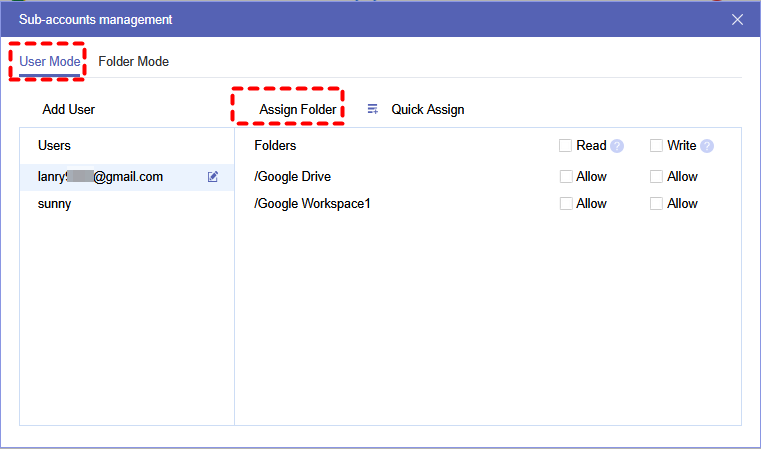Allow read access for /Google Drive
This screenshot has width=761, height=449.
pyautogui.click(x=567, y=177)
